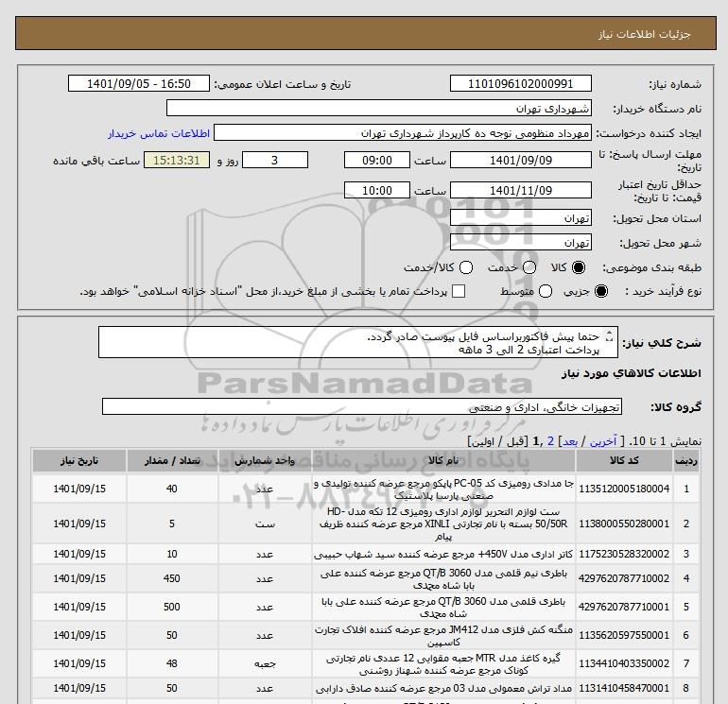
Task: Toggle the Islamic treasury payment checkbox
Action: [459, 291]
